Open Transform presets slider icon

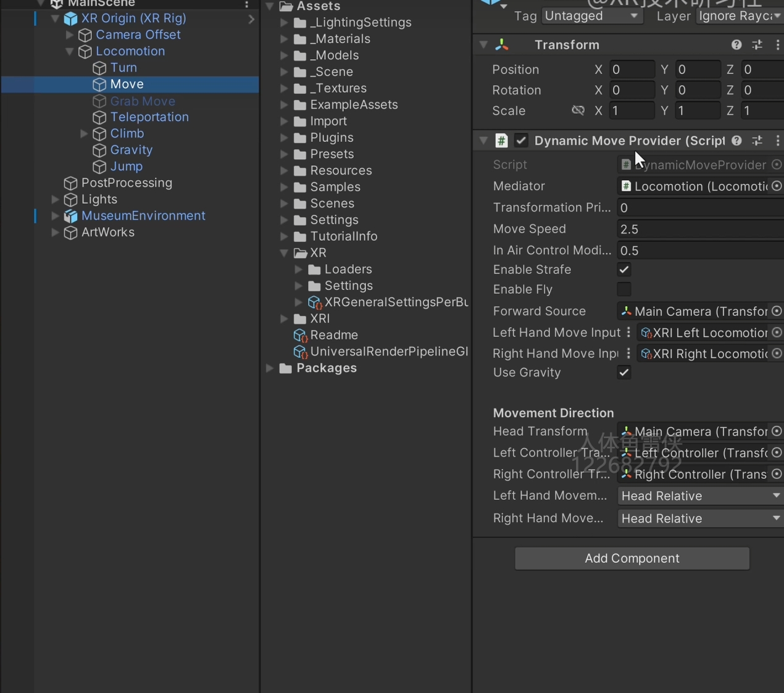757,44
